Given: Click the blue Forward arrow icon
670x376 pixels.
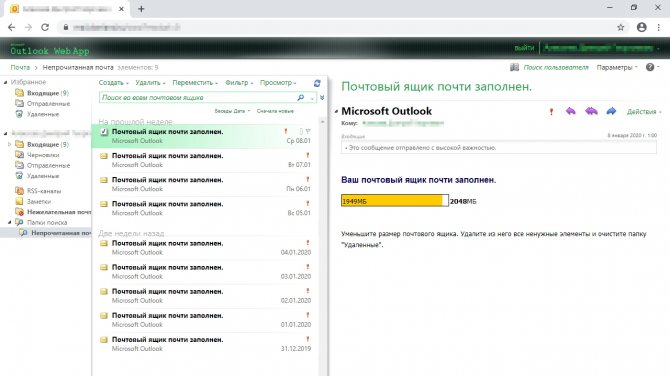Looking at the screenshot, I should (x=611, y=112).
